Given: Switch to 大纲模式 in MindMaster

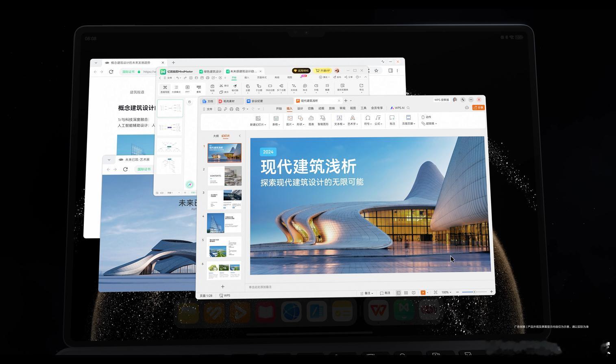Looking at the screenshot, I should click(x=176, y=89).
